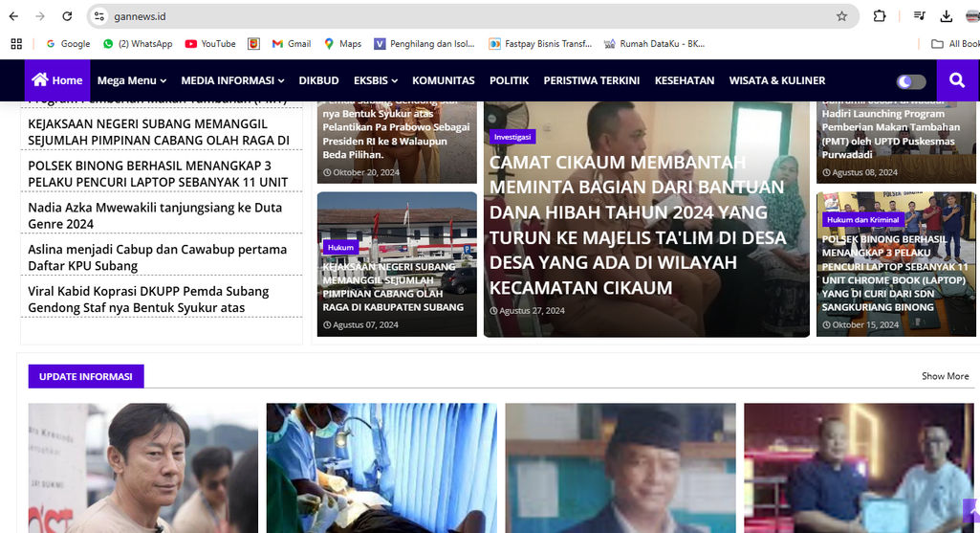This screenshot has height=533, width=980.
Task: Open the YouTube bookmark
Action: point(210,44)
